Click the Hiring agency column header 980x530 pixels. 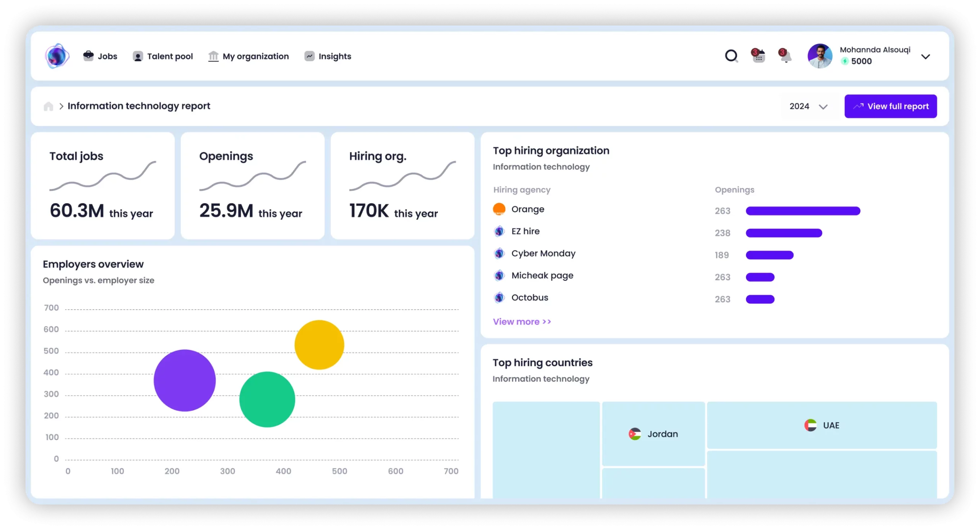(521, 190)
